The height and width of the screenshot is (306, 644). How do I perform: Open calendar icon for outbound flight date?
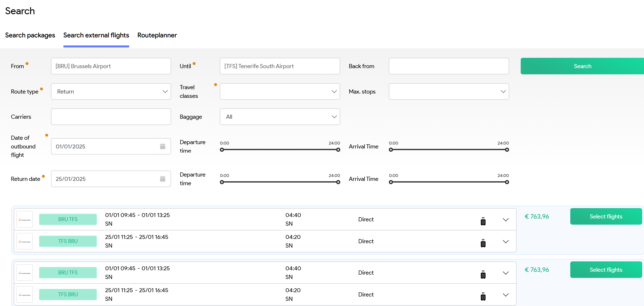[163, 146]
